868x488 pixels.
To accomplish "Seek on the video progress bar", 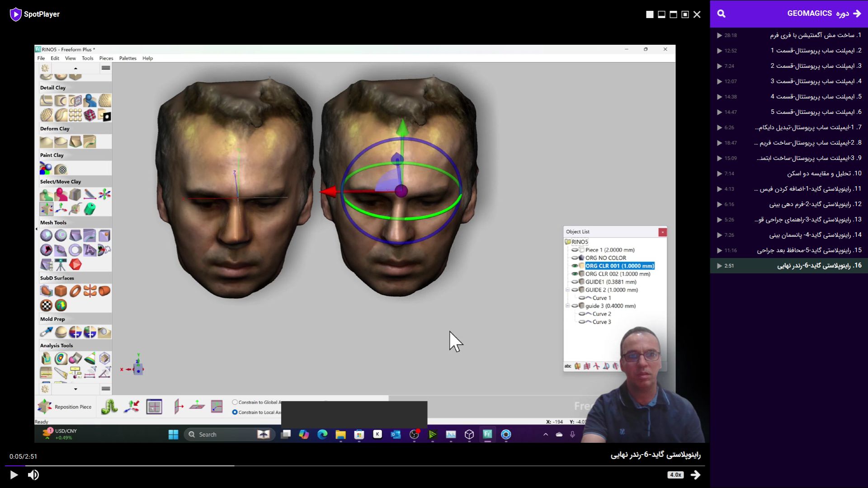I will [x=355, y=465].
